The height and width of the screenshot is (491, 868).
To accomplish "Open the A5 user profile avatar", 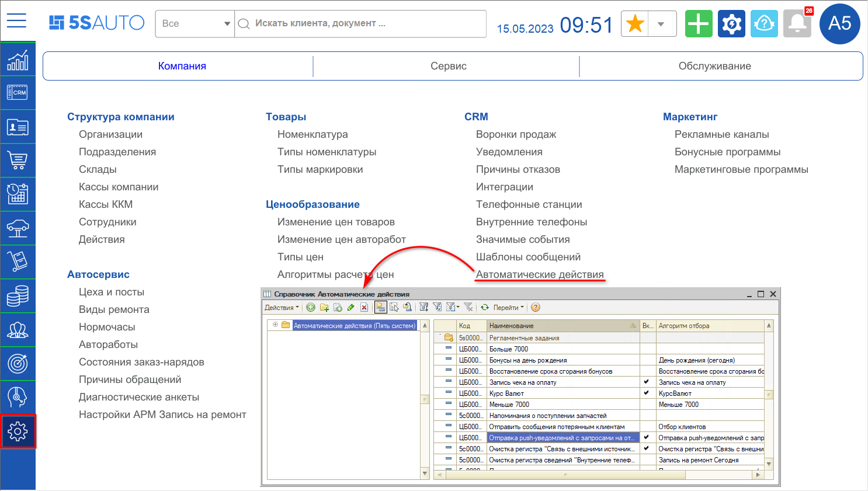I will [840, 24].
